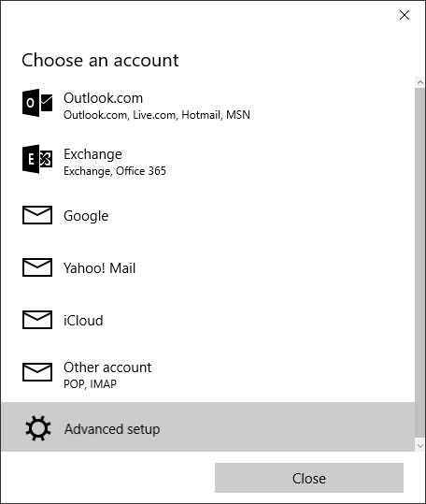Click the gear icon for Advanced setup
Viewport: 426px width, 504px height.
(38, 428)
